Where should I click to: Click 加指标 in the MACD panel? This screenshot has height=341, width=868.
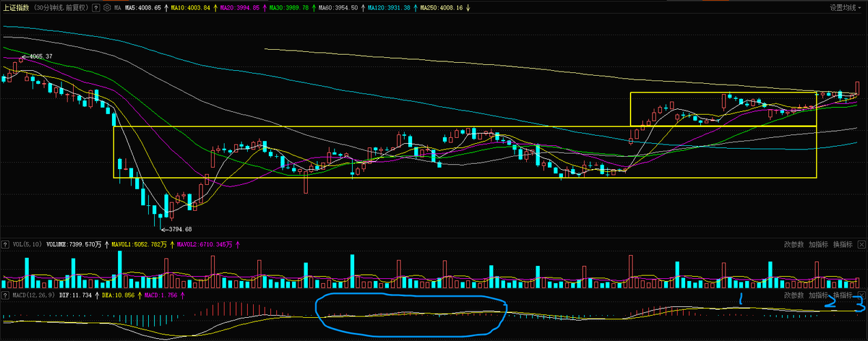[x=818, y=295]
